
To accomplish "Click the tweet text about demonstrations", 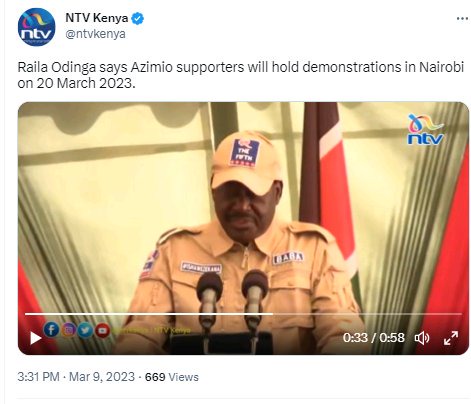I will coord(240,75).
